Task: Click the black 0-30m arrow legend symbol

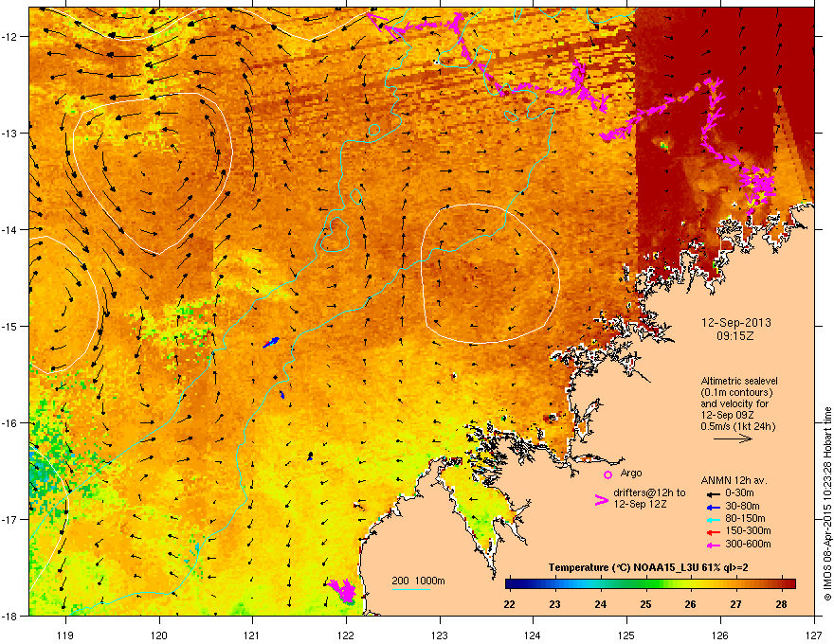Action: point(713,494)
